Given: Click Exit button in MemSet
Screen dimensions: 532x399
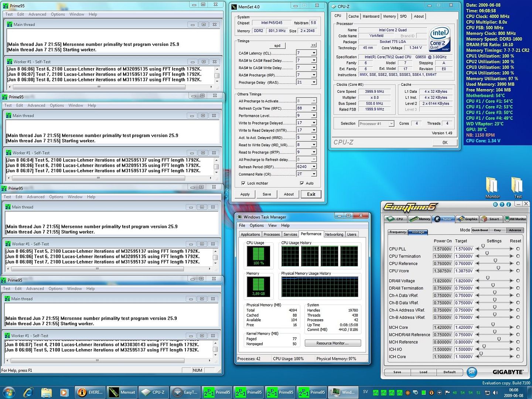Looking at the screenshot, I should pyautogui.click(x=311, y=194).
